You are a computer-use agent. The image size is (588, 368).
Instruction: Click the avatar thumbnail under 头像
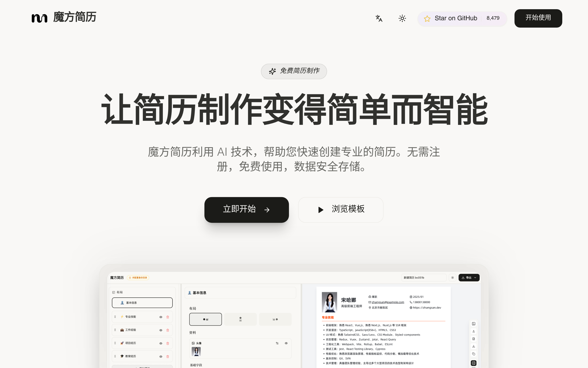[196, 351]
